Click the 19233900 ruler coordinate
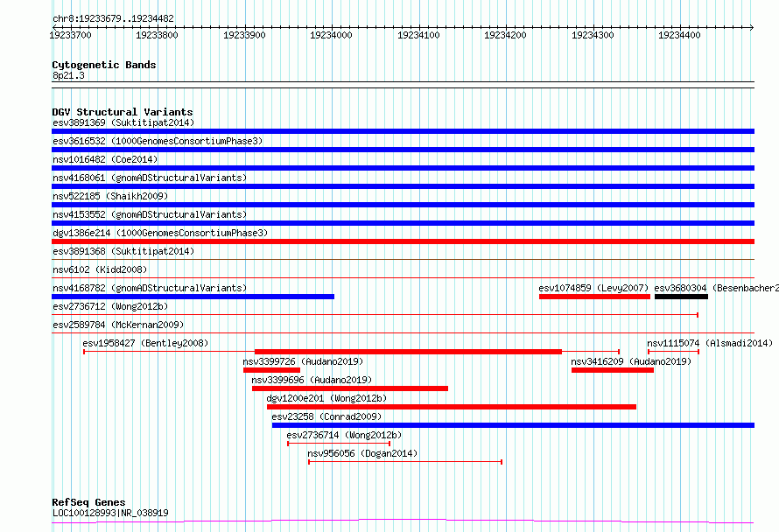 (x=244, y=35)
